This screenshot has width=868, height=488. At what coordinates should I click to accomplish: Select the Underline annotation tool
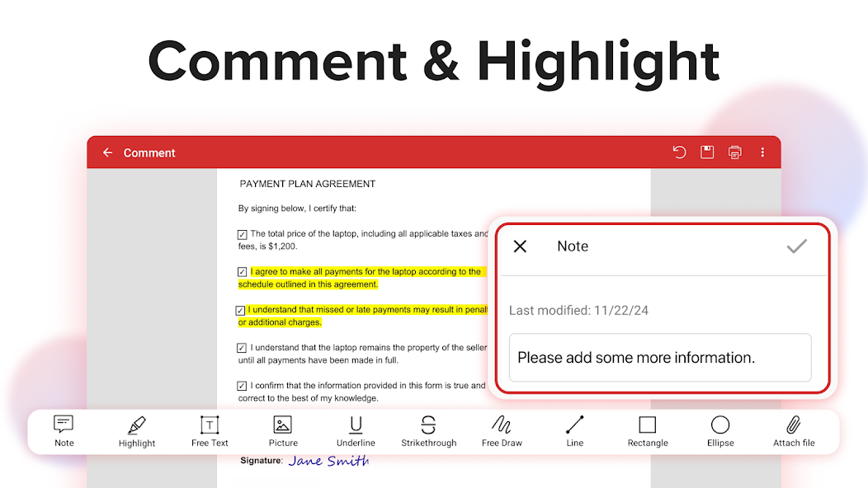point(356,429)
